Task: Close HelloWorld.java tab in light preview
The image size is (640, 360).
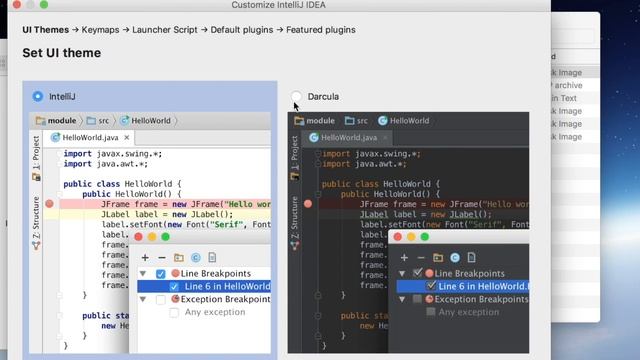Action: pos(127,138)
